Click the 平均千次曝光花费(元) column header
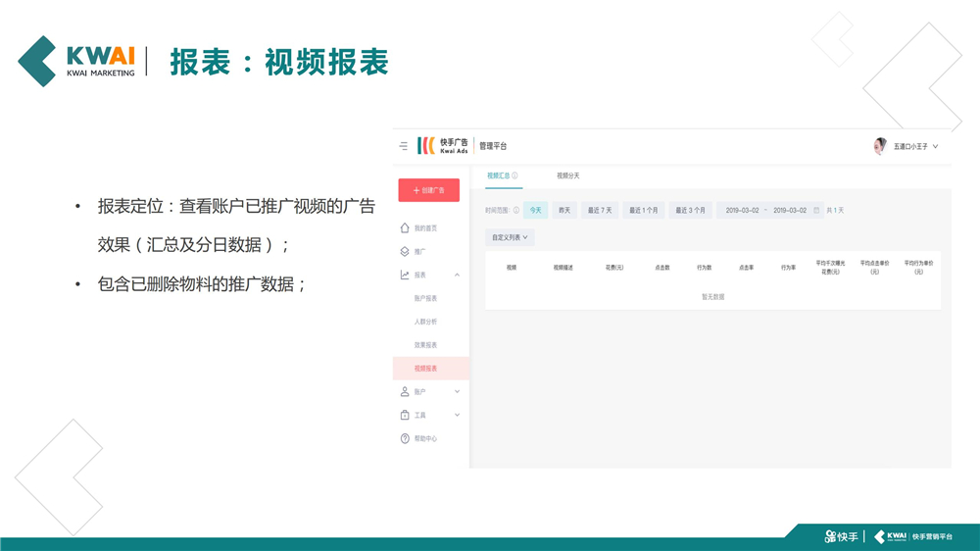Image resolution: width=980 pixels, height=551 pixels. point(830,268)
